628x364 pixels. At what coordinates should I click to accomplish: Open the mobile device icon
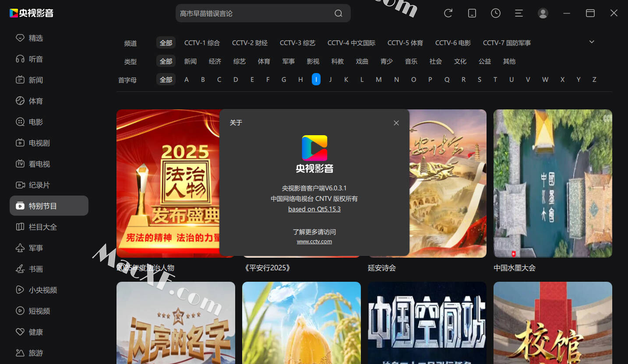(x=472, y=13)
